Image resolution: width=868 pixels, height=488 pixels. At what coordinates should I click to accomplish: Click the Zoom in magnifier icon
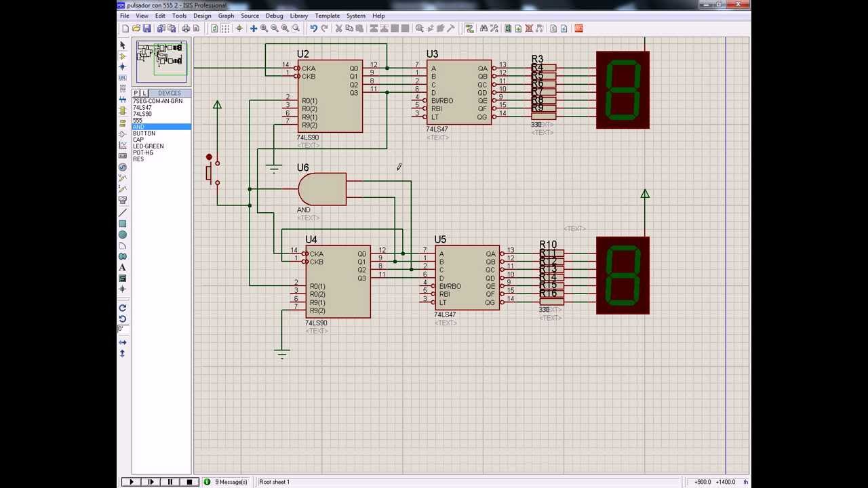click(264, 28)
